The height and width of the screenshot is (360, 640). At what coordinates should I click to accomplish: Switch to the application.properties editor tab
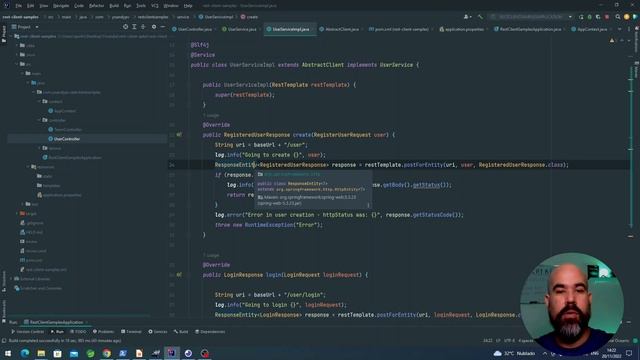click(464, 29)
